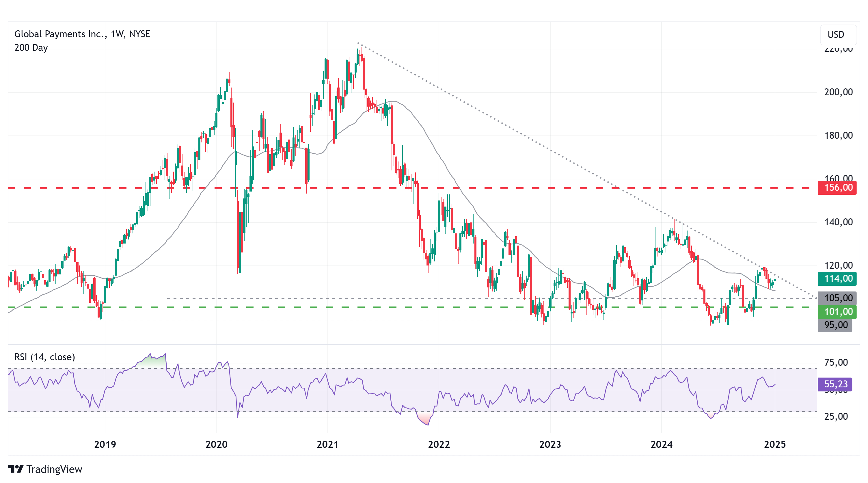This screenshot has height=483, width=868.
Task: Click the purple 55,23 RSI value label
Action: pos(835,384)
